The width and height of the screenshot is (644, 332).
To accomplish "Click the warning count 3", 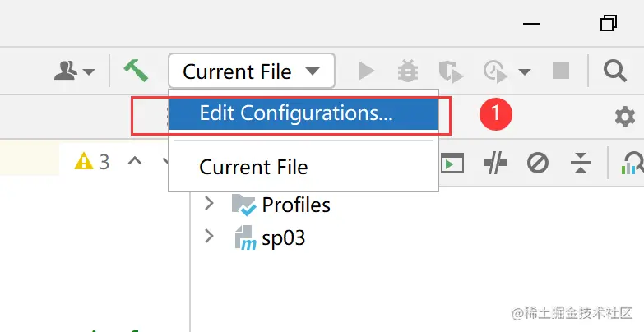I will click(x=104, y=162).
